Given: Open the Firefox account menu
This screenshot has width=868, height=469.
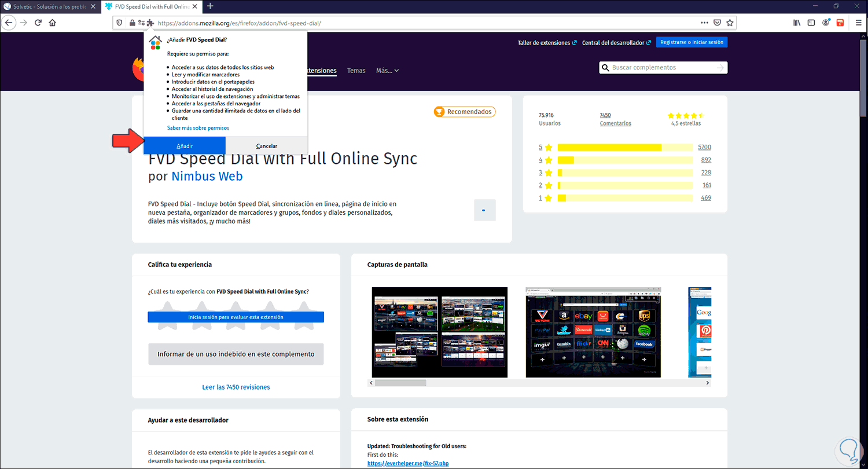Looking at the screenshot, I should point(826,23).
